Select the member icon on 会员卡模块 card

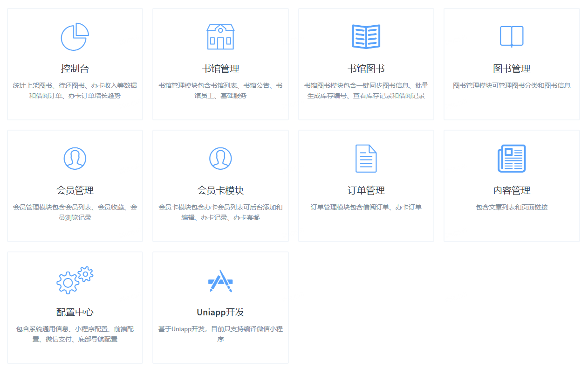(220, 158)
